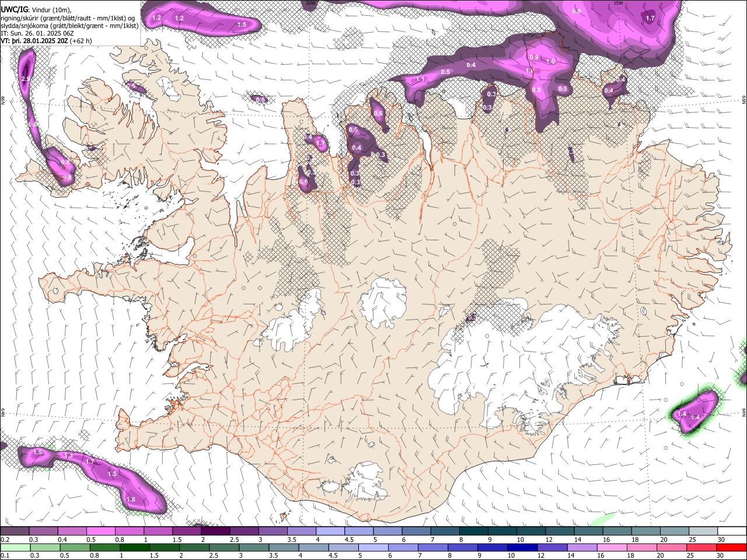Image resolution: width=747 pixels, height=560 pixels.
Task: Select the lightest green 0.1–0.3 swatch in bottom legend row
Action: click(x=15, y=547)
